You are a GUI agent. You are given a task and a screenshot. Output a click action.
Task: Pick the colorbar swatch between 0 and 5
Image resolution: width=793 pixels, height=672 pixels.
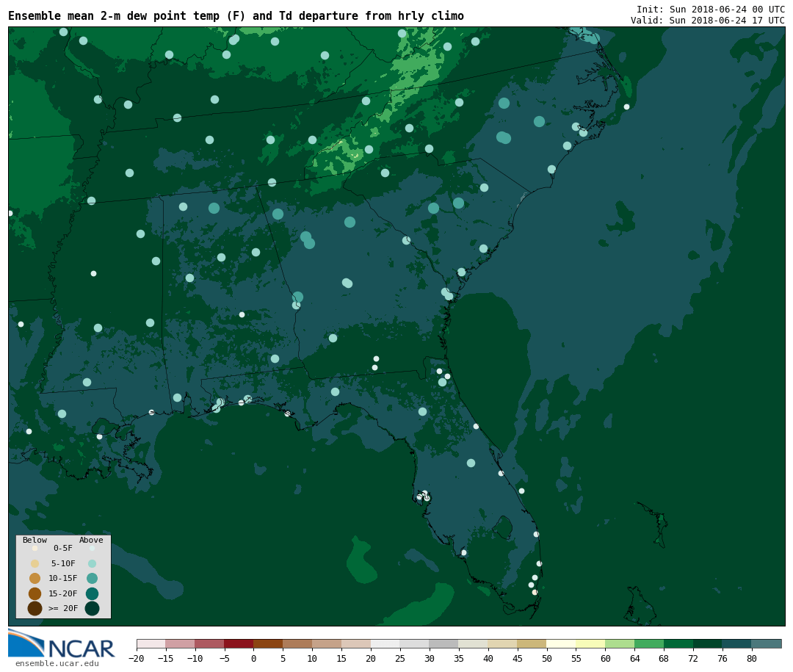pos(269,644)
